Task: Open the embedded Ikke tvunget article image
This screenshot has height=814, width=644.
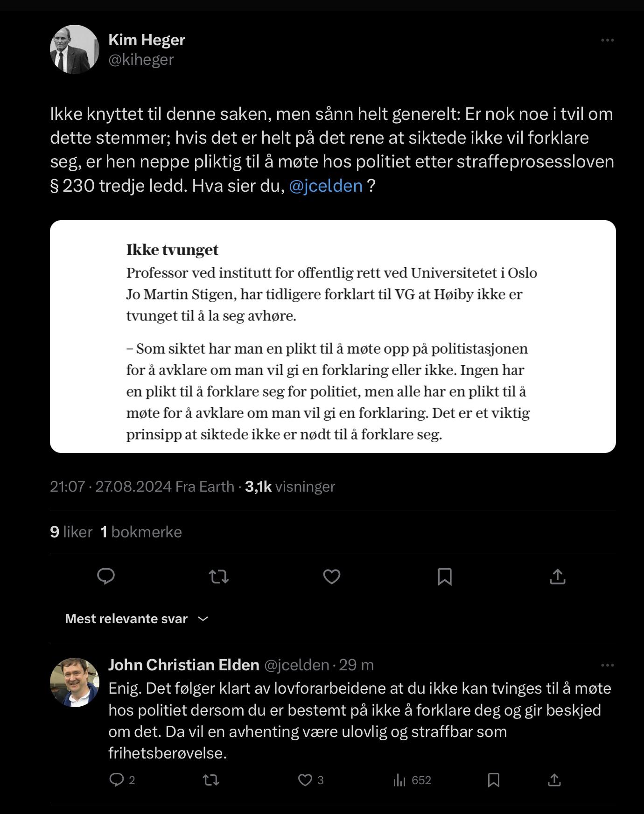Action: click(x=333, y=336)
